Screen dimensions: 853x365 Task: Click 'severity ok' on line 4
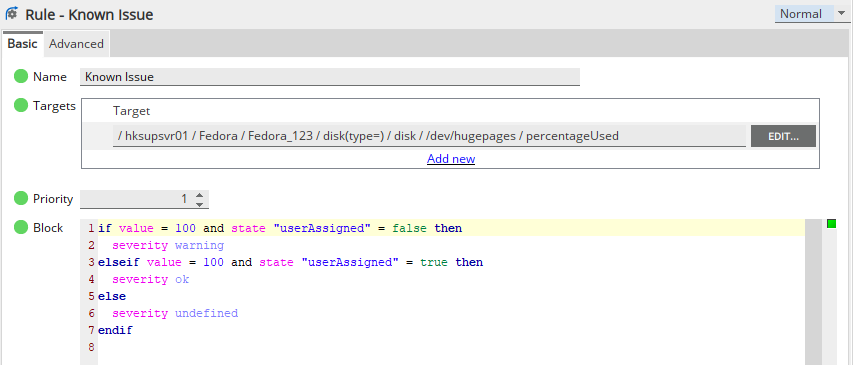pyautogui.click(x=151, y=279)
